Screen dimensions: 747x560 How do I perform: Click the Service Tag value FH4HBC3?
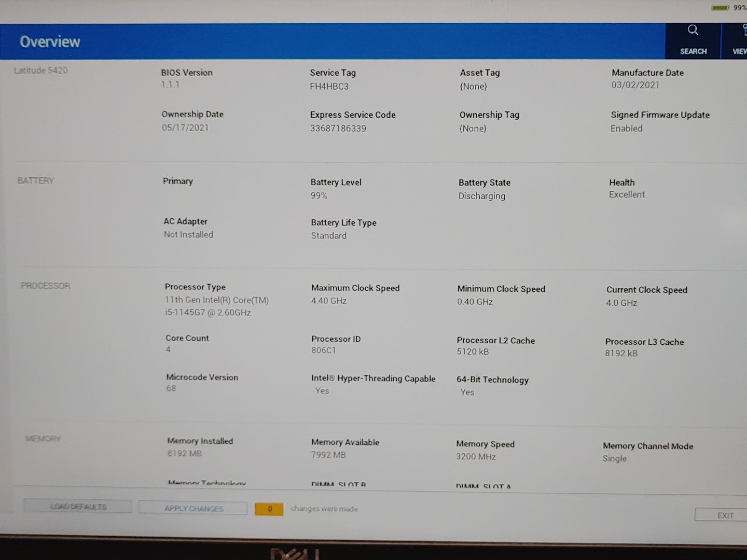(x=329, y=87)
